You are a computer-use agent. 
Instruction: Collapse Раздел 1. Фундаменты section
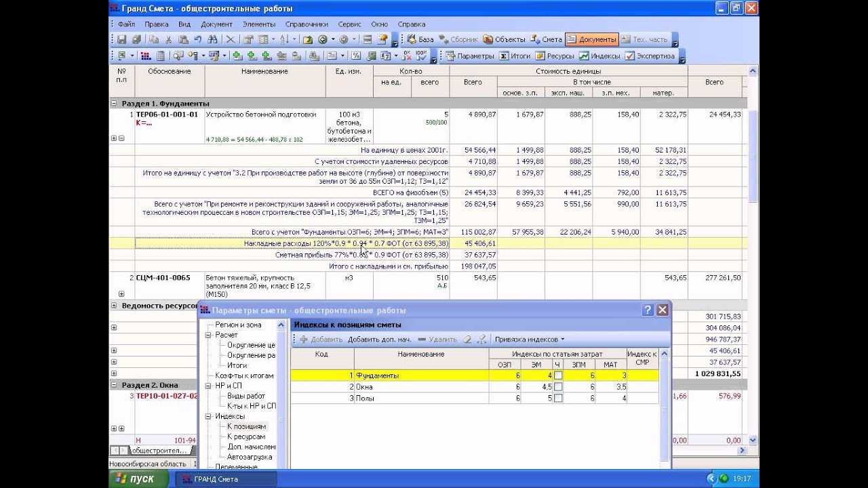(x=114, y=104)
